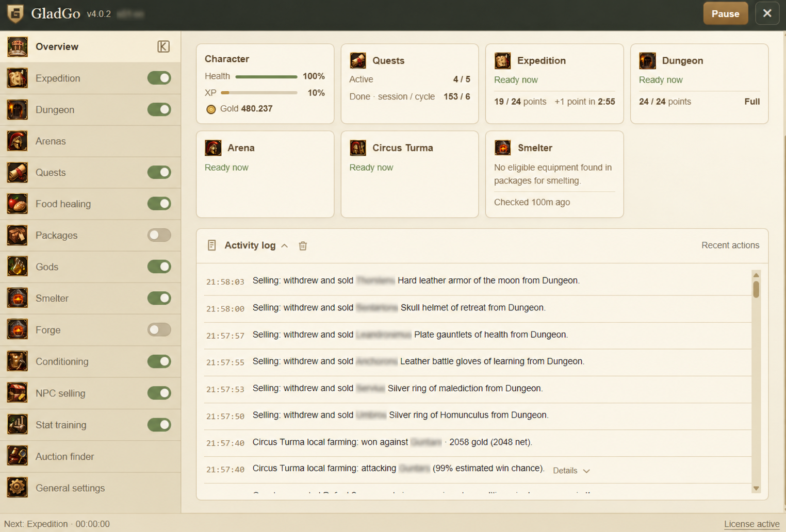Open the Arenas section label
786x532 pixels.
click(x=51, y=141)
